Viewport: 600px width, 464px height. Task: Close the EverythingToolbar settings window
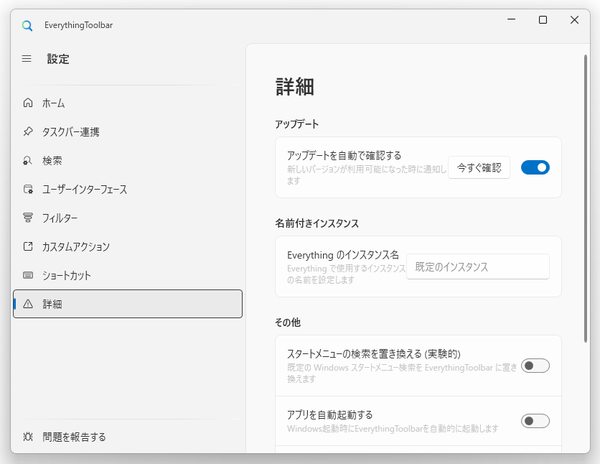coord(574,20)
